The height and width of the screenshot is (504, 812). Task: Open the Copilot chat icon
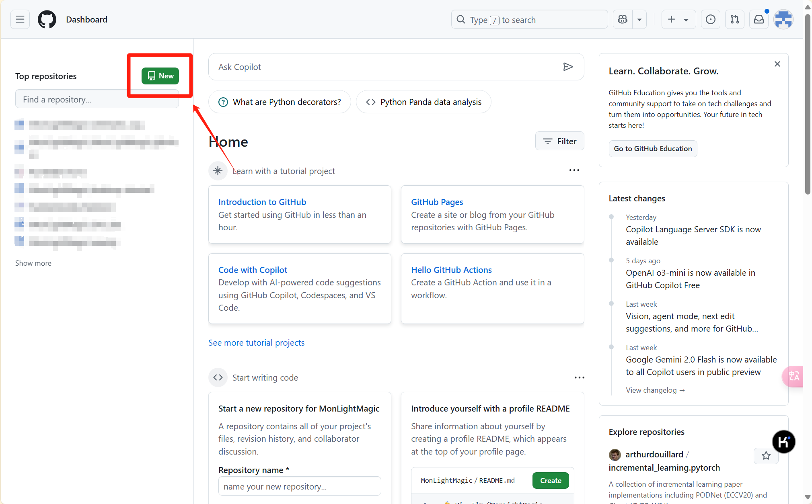[x=623, y=19]
